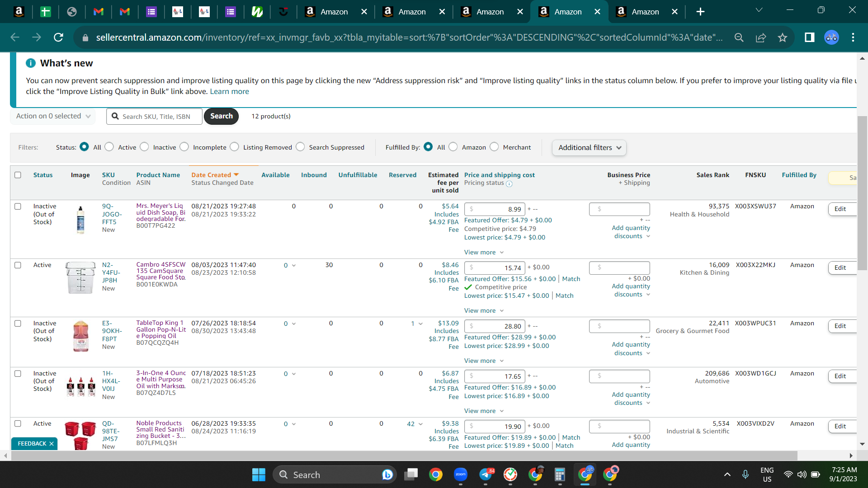
Task: Open the first pinned Gmail tab
Action: pyautogui.click(x=98, y=12)
